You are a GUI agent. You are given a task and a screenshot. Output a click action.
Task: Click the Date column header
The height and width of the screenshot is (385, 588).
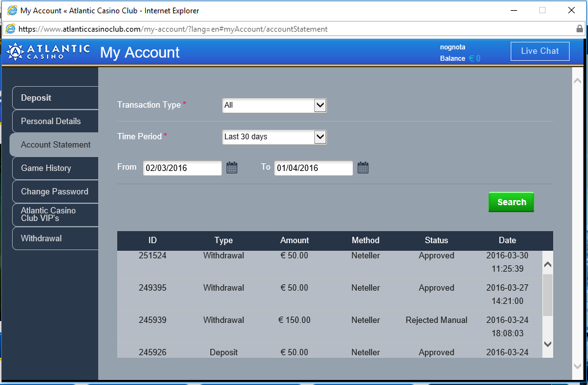tap(508, 241)
